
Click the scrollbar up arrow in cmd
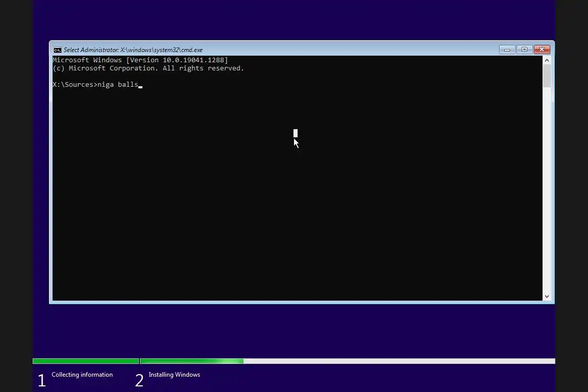click(x=547, y=60)
